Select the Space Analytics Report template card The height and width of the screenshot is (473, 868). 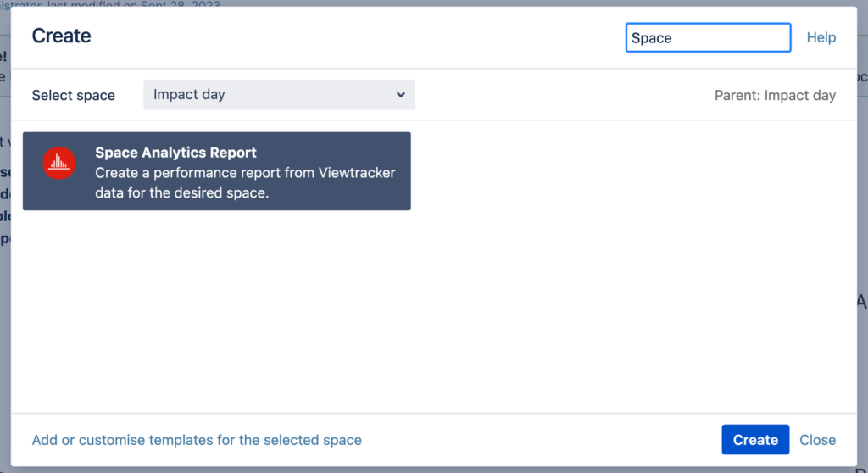pyautogui.click(x=216, y=170)
